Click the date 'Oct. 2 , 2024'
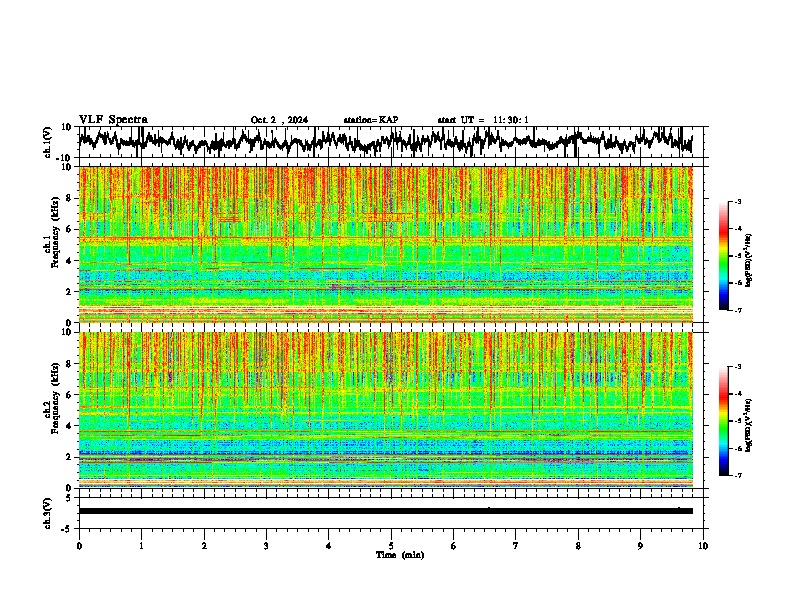The height and width of the screenshot is (612, 792). (x=279, y=120)
